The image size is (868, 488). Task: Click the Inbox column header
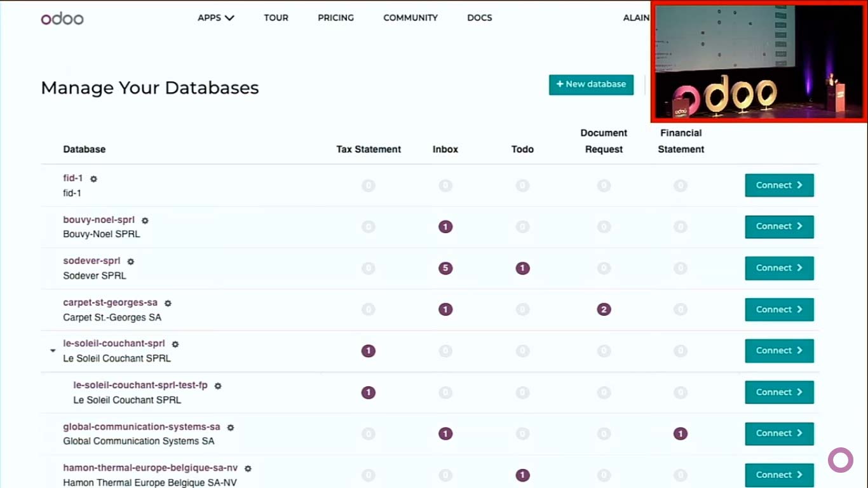(x=445, y=149)
